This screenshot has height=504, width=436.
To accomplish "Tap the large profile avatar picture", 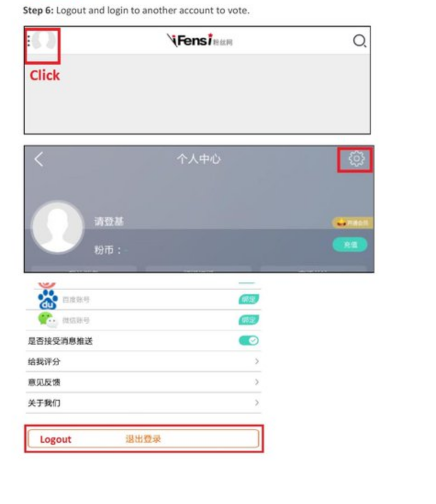I will coord(58,227).
